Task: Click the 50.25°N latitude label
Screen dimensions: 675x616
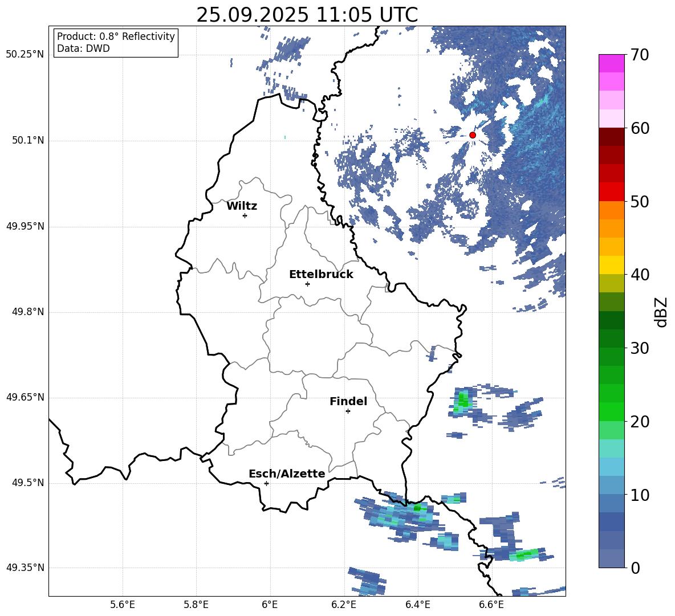Action: point(25,55)
